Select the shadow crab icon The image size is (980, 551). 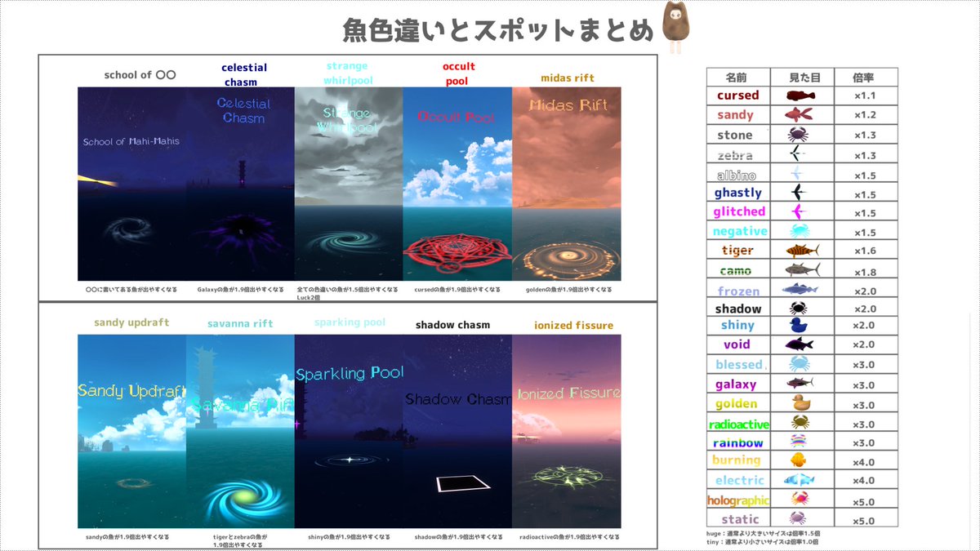800,309
